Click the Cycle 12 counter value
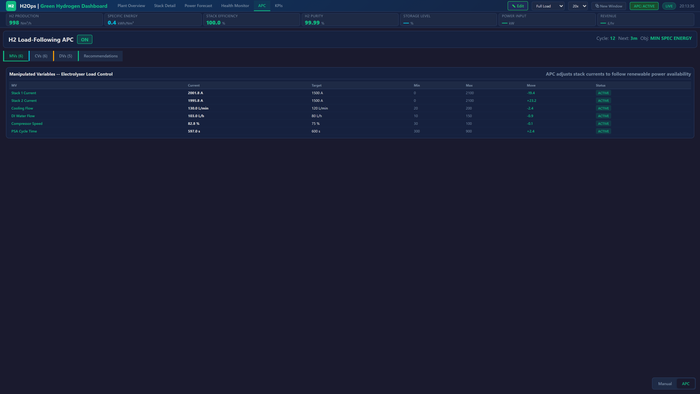This screenshot has width=700, height=394. (x=612, y=38)
